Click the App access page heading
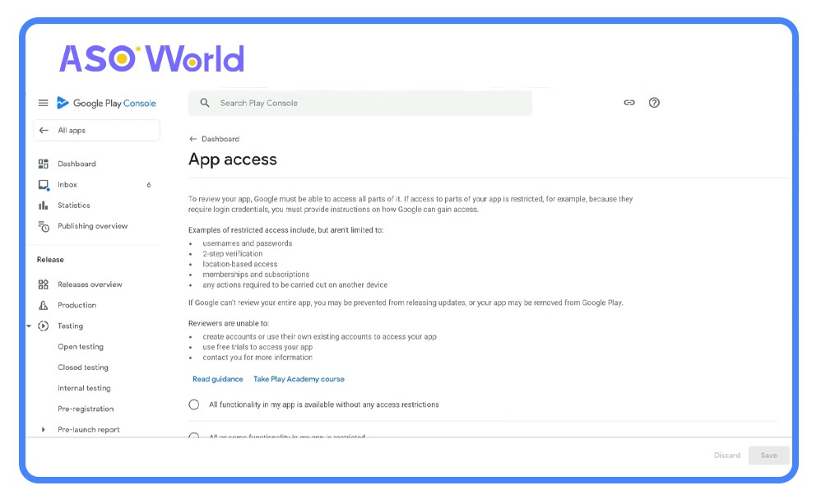Image resolution: width=821 pixels, height=504 pixels. click(x=233, y=160)
